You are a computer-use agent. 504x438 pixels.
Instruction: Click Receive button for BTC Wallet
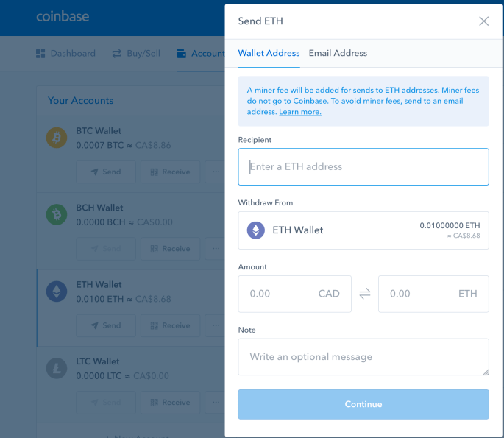(170, 172)
